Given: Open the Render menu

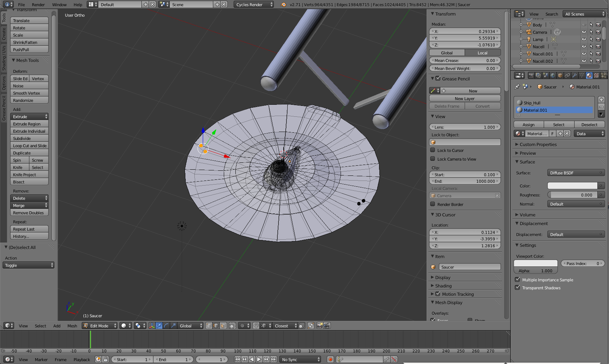Looking at the screenshot, I should coord(38,5).
